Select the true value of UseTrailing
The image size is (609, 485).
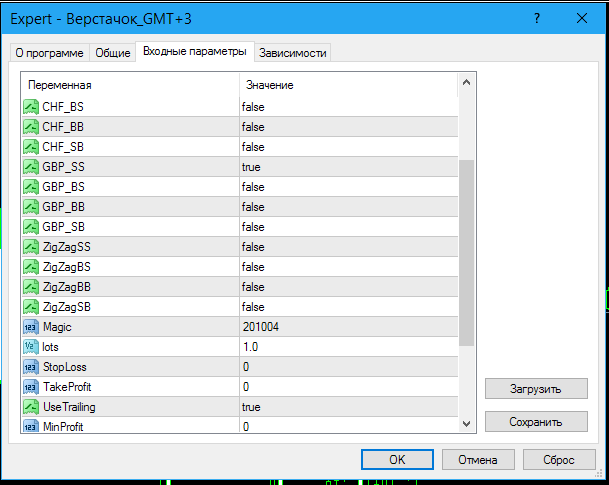click(251, 407)
